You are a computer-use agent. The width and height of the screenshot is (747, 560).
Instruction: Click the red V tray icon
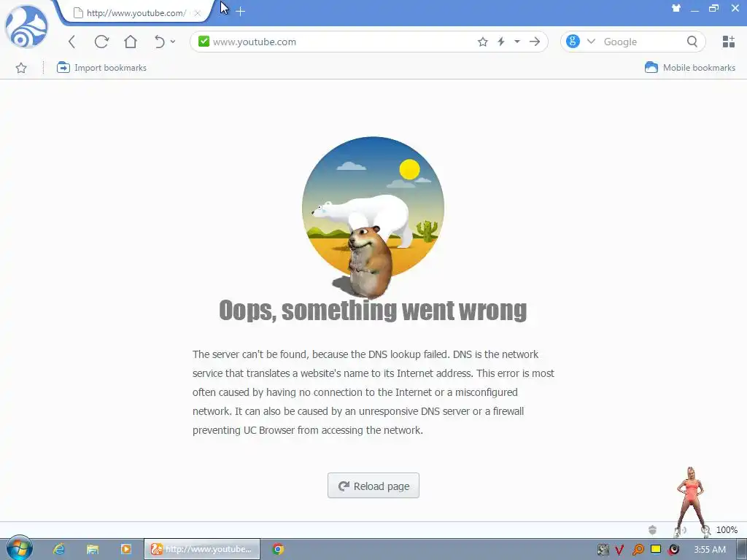pos(619,550)
